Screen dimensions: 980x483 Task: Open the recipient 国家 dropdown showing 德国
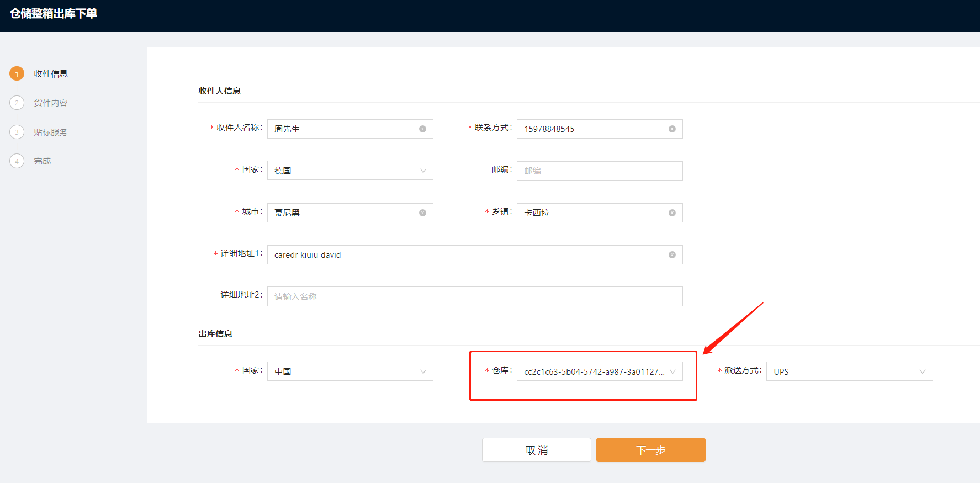pyautogui.click(x=349, y=171)
